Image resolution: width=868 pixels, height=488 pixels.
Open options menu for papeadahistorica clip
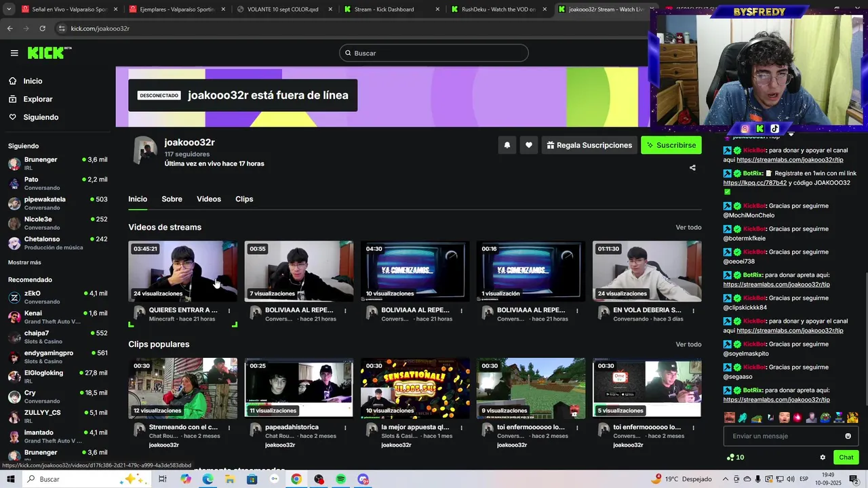pos(345,428)
